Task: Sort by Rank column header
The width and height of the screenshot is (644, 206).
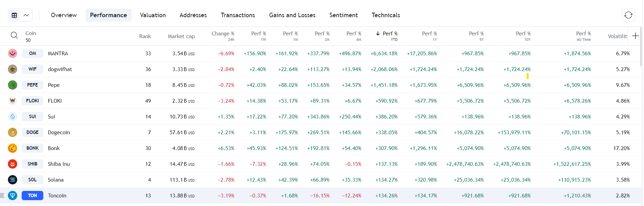Action: pyautogui.click(x=145, y=36)
